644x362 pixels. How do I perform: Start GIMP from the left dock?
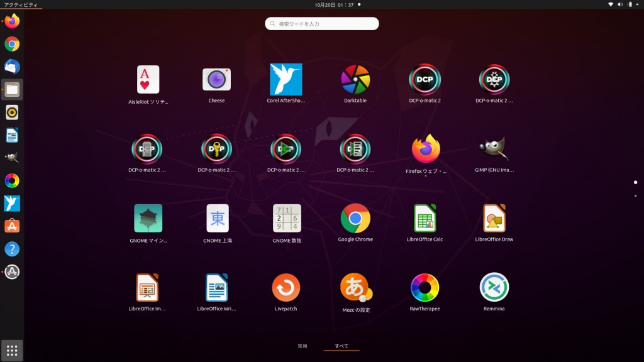tap(12, 158)
